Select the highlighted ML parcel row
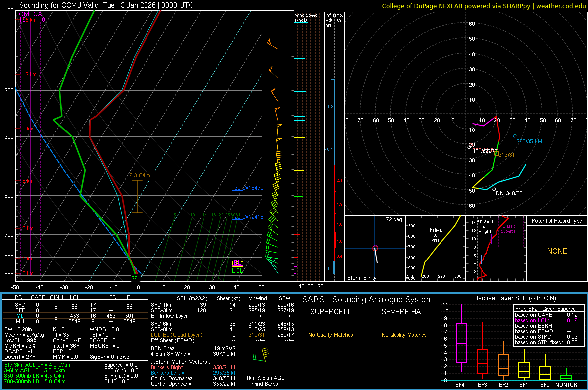The width and height of the screenshot is (588, 390). [x=75, y=316]
